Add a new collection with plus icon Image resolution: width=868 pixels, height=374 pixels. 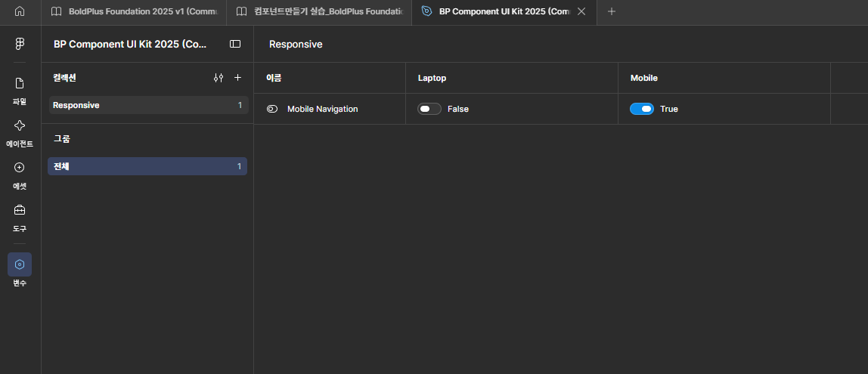[x=238, y=78]
